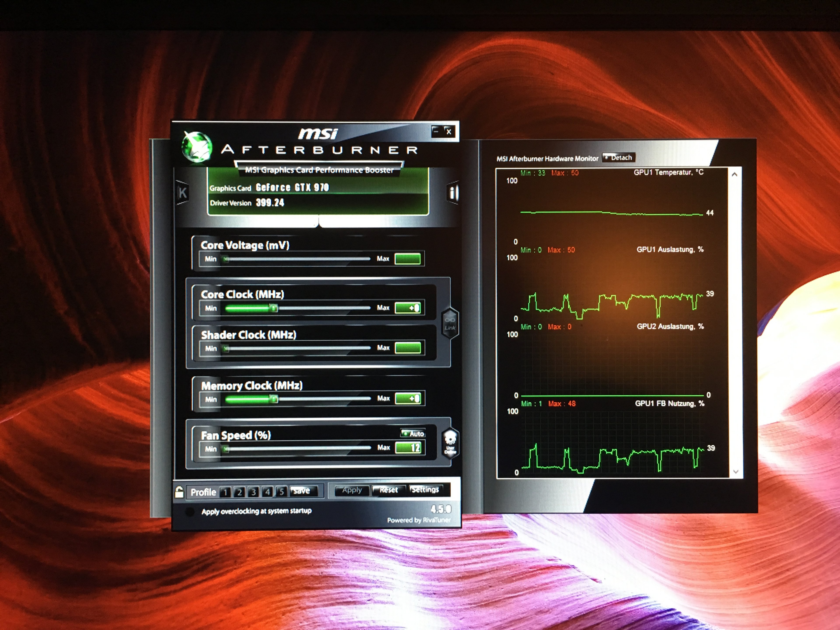Viewport: 840px width, 630px height.
Task: Click the Core Clock slider handle
Action: pyautogui.click(x=273, y=308)
